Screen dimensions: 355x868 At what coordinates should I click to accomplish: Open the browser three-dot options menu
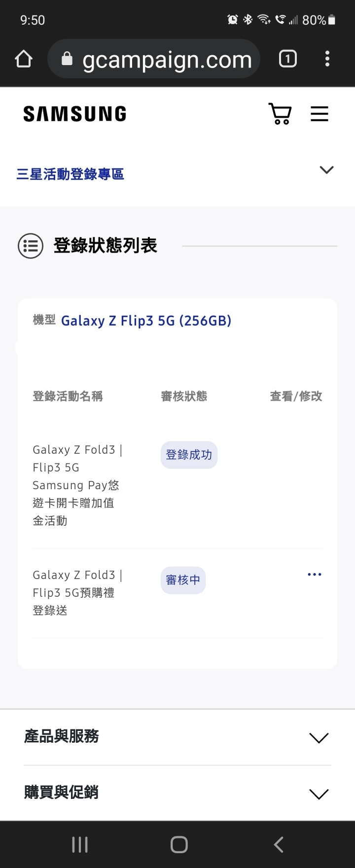[327, 59]
